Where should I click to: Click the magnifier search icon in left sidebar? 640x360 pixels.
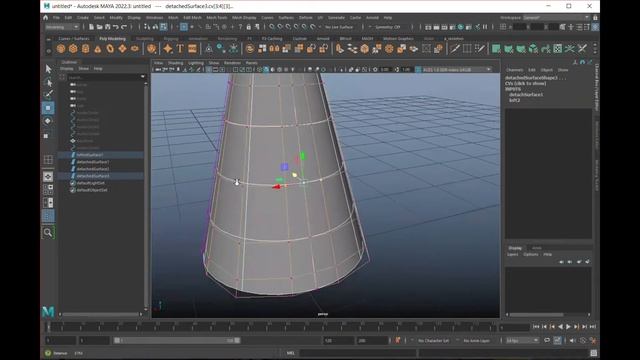point(48,232)
